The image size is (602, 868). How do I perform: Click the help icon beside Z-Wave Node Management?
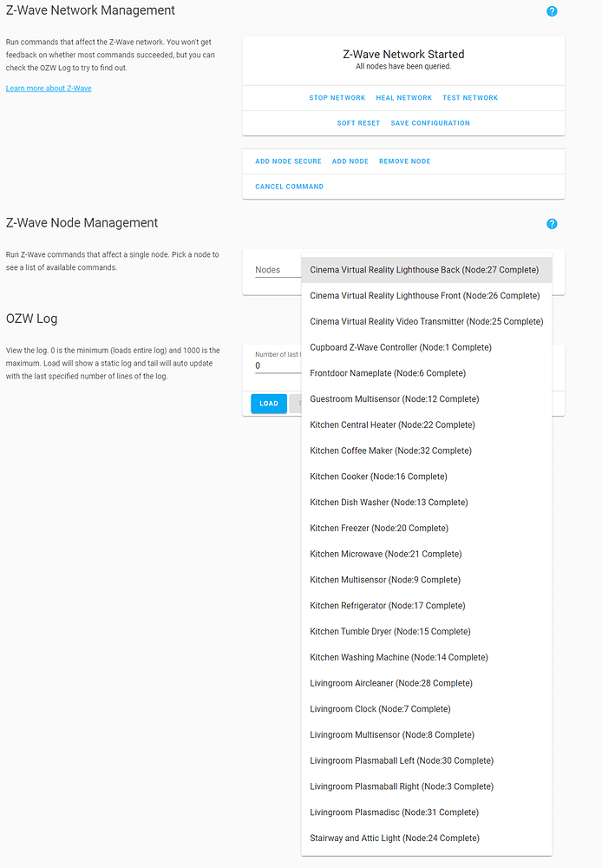552,224
